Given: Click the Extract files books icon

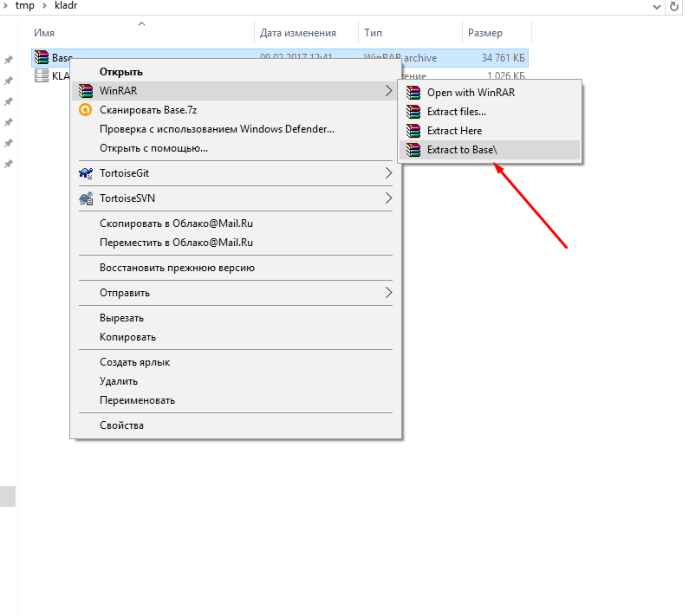Looking at the screenshot, I should click(413, 112).
